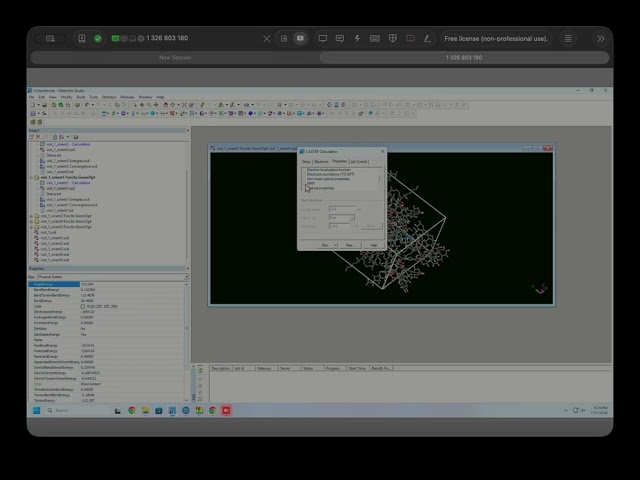Image resolution: width=640 pixels, height=480 pixels.
Task: Open the TeamViewer annotate pen icon
Action: coord(427,38)
